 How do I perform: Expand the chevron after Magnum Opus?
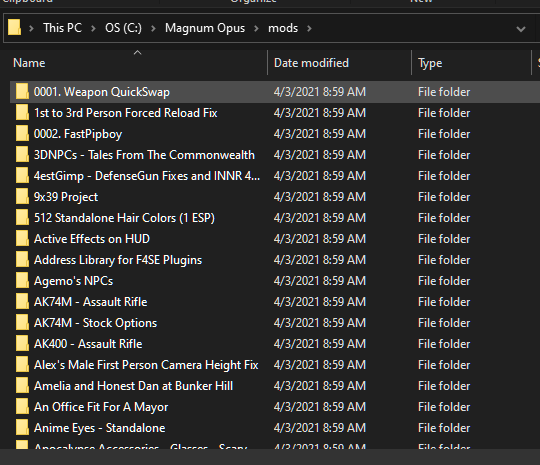tap(256, 28)
